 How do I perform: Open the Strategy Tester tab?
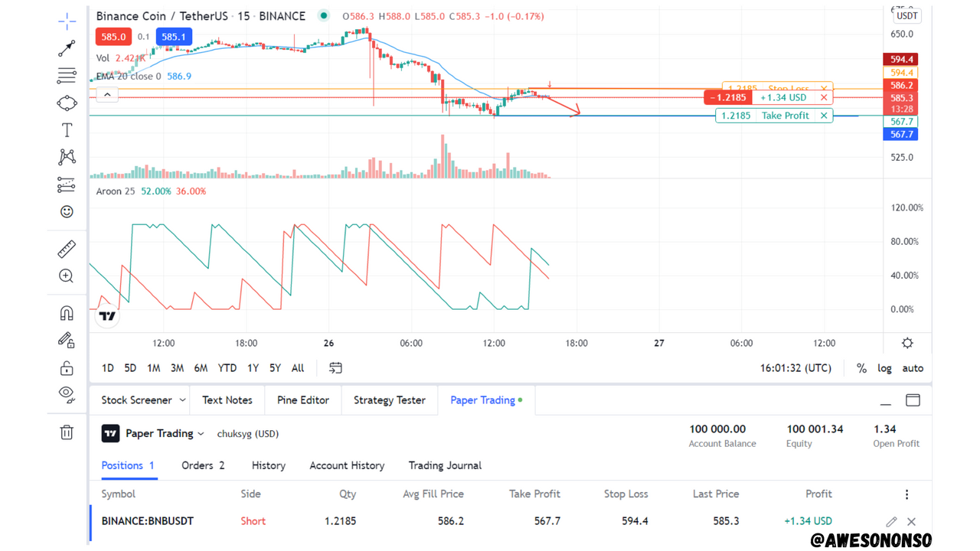tap(390, 400)
